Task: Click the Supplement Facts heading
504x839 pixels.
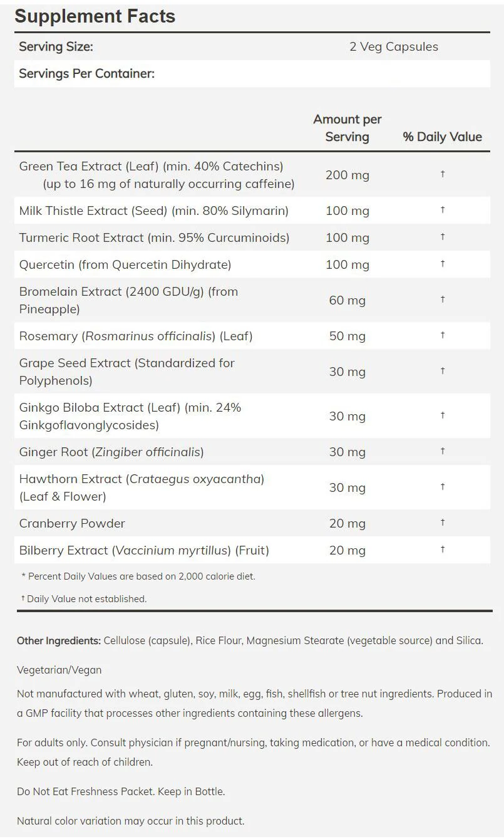Action: point(95,16)
